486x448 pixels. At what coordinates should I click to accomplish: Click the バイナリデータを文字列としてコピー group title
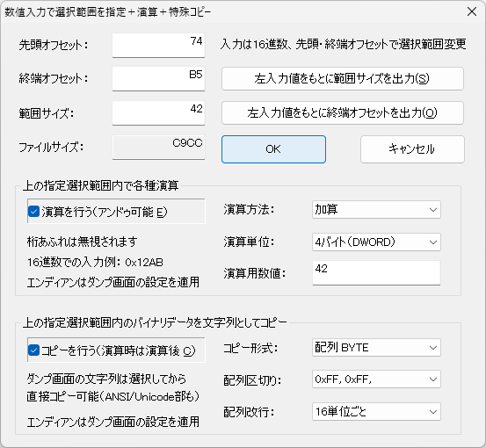(155, 323)
